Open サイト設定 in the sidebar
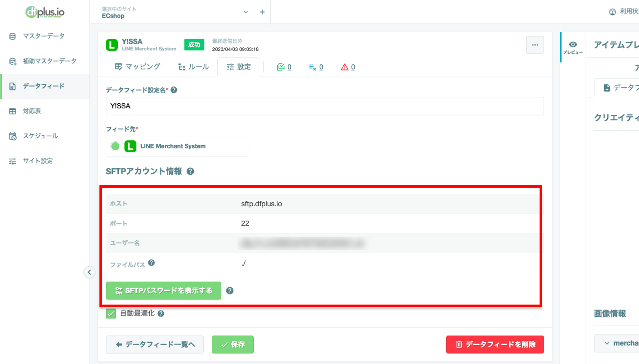639x364 pixels. pos(44,161)
